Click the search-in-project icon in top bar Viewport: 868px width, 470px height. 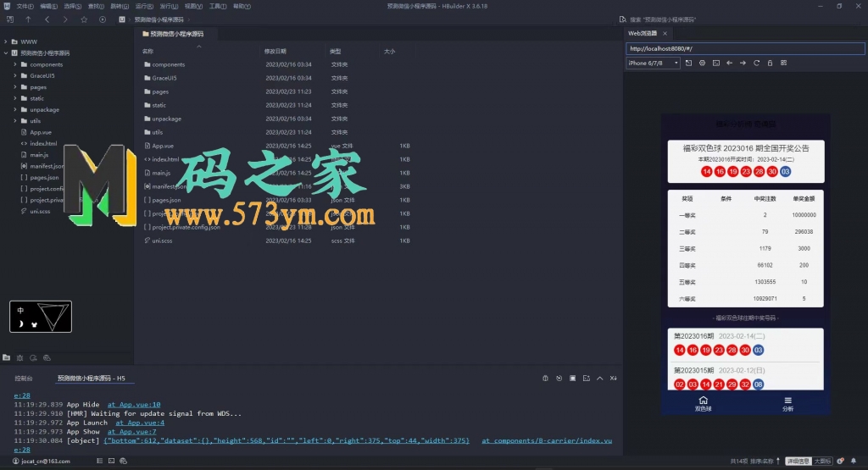pyautogui.click(x=623, y=19)
